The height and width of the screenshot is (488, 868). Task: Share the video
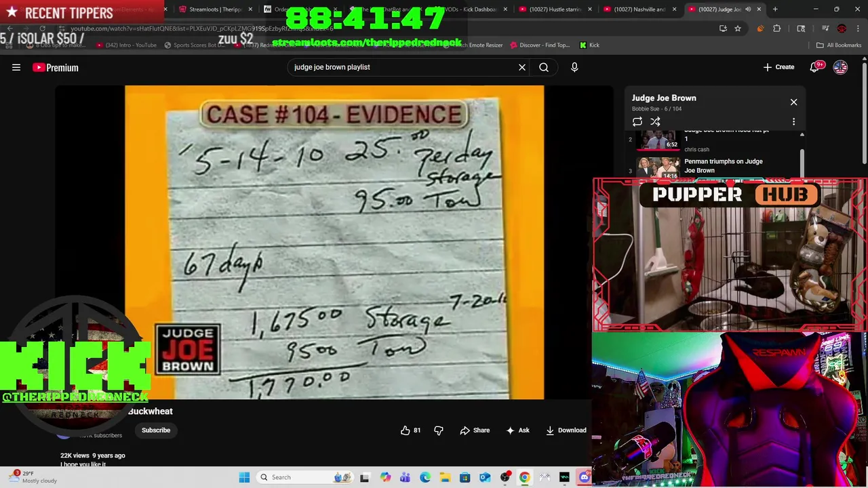[x=475, y=430]
